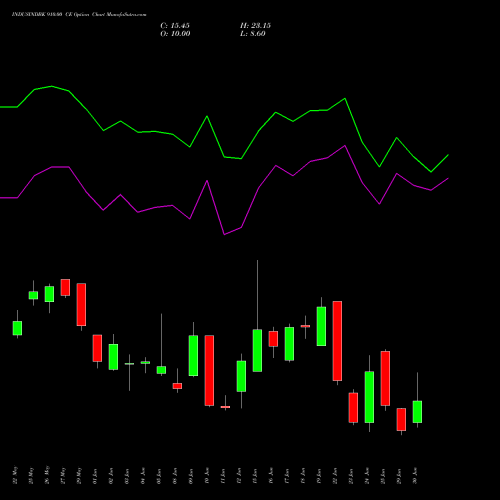The width and height of the screenshot is (500, 500).
Task: Click the small red candle on 11 Jun
Action: tap(225, 407)
